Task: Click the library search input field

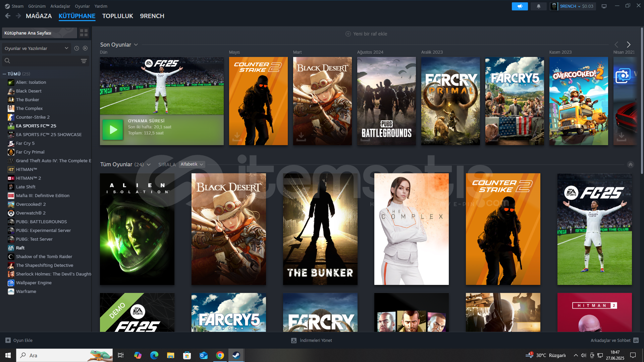Action: pos(45,61)
